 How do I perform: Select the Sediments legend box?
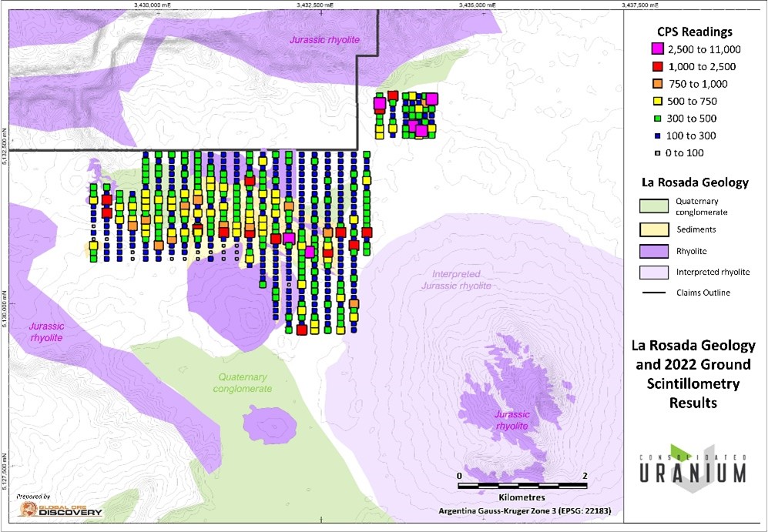tap(654, 229)
